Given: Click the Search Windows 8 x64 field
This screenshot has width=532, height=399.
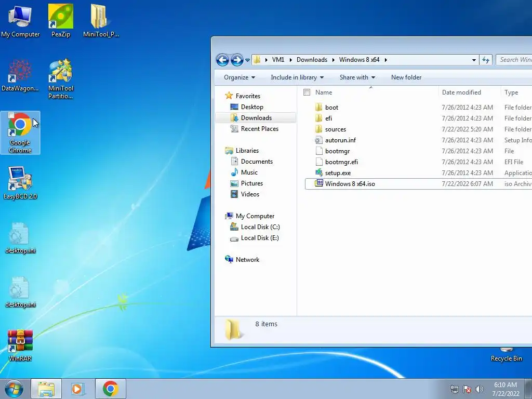Looking at the screenshot, I should (x=514, y=60).
